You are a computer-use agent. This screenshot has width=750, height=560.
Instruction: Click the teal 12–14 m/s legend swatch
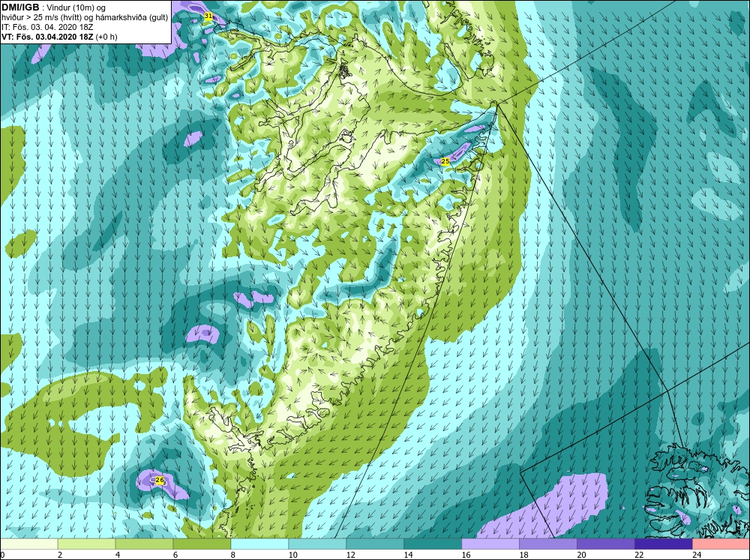tap(375, 544)
